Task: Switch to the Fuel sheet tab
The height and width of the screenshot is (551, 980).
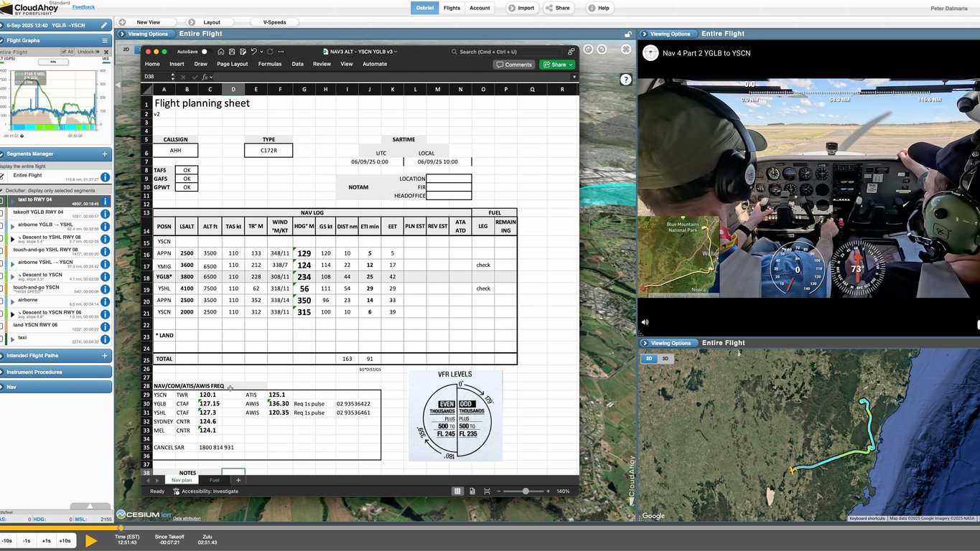Action: pyautogui.click(x=214, y=480)
